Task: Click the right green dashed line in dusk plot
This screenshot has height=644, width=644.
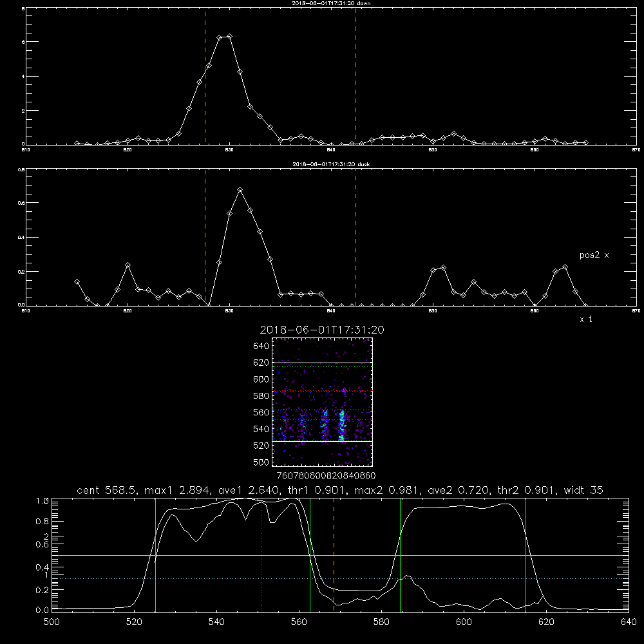Action: [355, 237]
